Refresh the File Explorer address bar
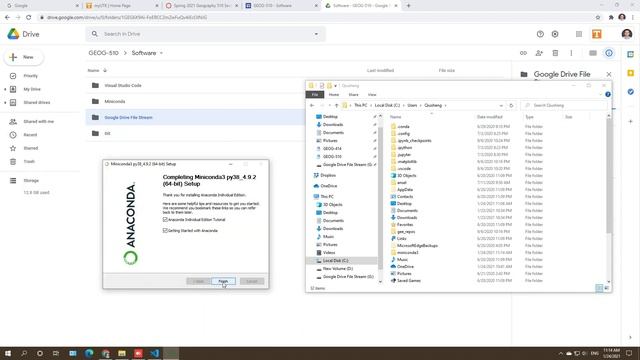Image resolution: width=640 pixels, height=360 pixels. [x=511, y=105]
